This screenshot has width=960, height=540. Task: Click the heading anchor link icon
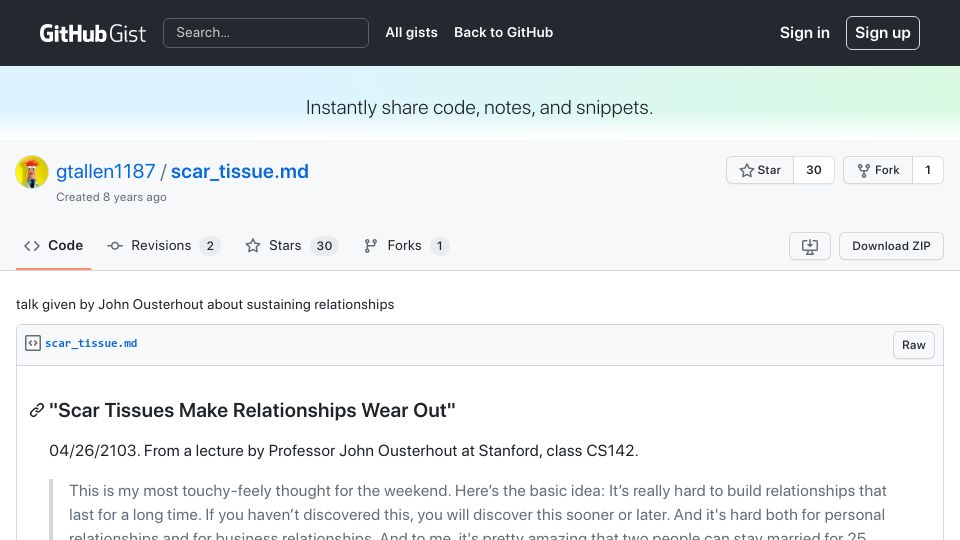coord(37,410)
